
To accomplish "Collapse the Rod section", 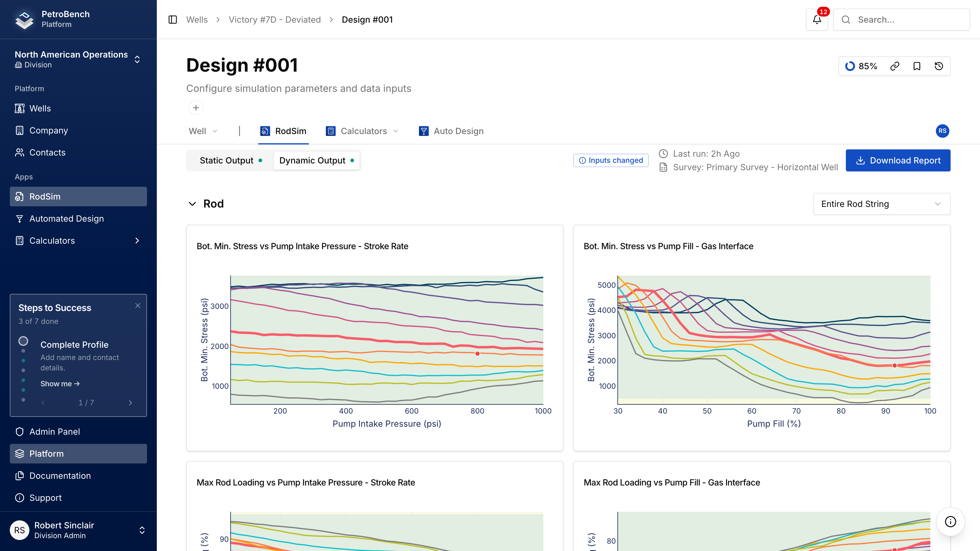I will pos(192,204).
